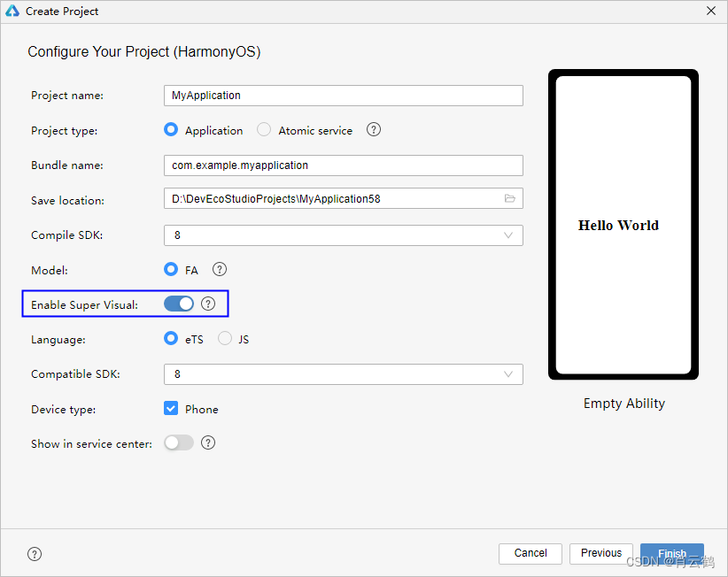Choose eTS as the language
The height and width of the screenshot is (577, 728).
(x=171, y=339)
